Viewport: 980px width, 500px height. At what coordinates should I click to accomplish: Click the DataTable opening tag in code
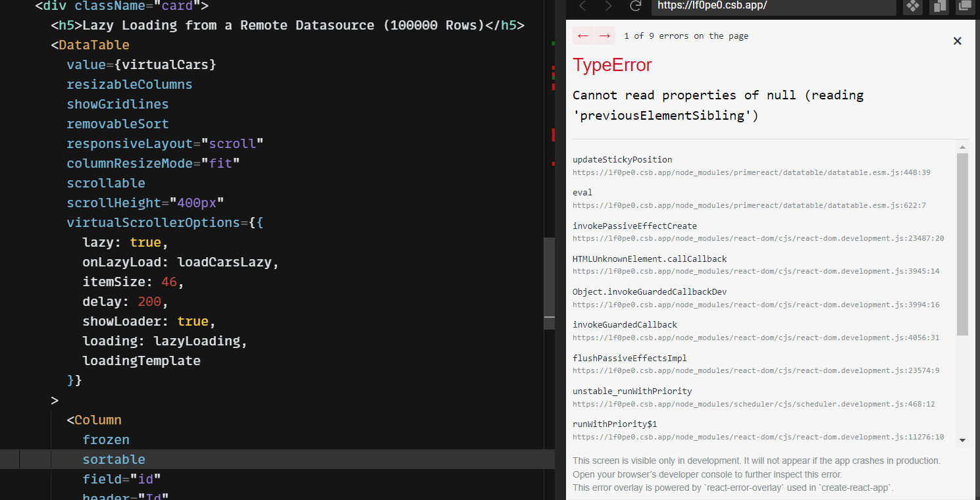point(90,45)
